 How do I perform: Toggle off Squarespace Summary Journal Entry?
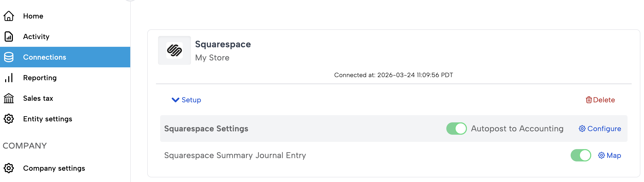coord(581,155)
